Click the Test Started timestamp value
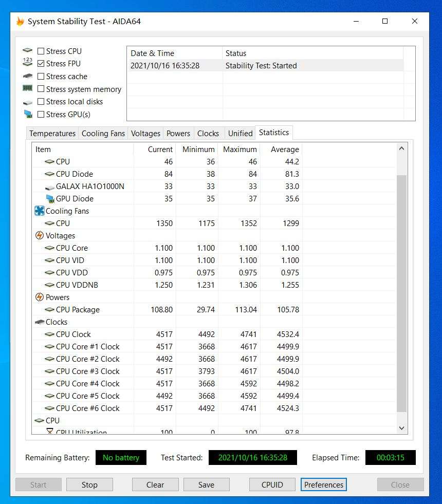The image size is (442, 504). tap(253, 457)
